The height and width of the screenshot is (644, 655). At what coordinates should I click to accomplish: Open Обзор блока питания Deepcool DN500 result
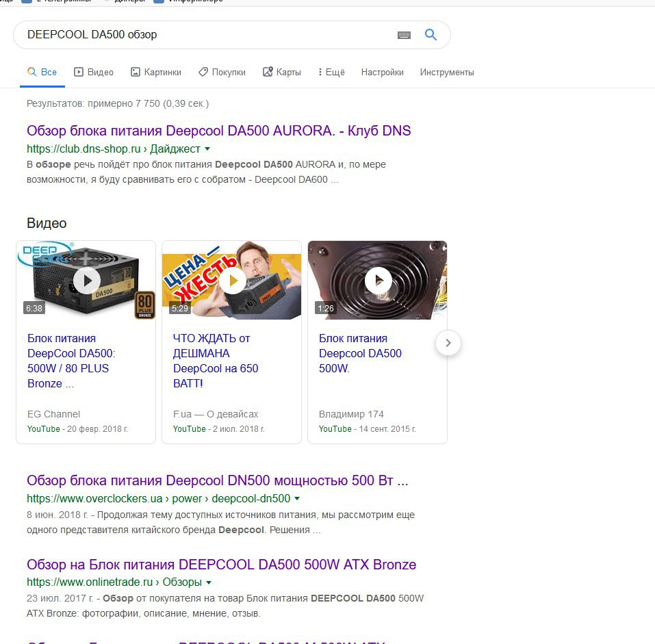217,480
